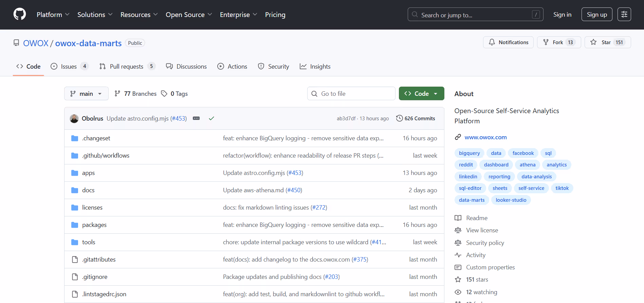Open the Insights tab
The height and width of the screenshot is (303, 644).
tap(315, 67)
